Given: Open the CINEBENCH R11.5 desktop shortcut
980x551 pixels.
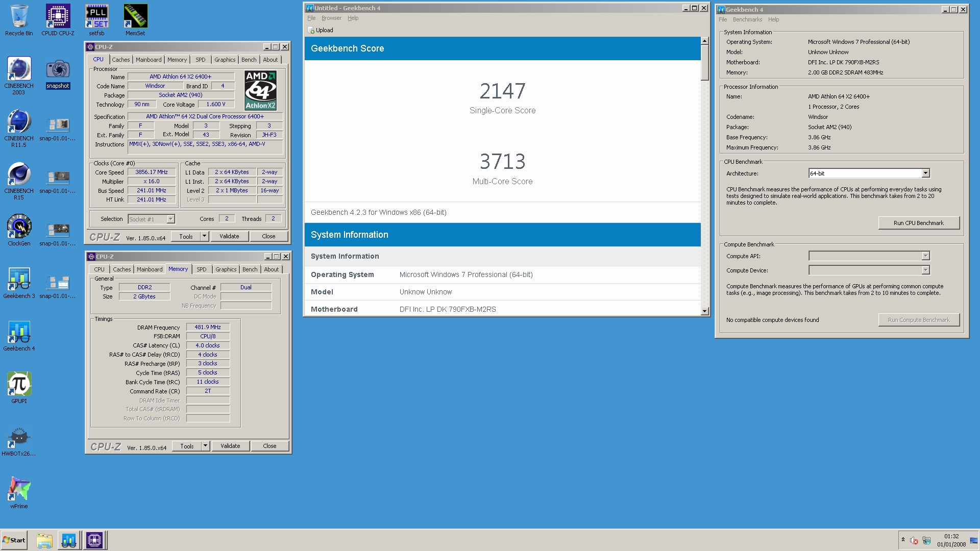Looking at the screenshot, I should tap(19, 128).
